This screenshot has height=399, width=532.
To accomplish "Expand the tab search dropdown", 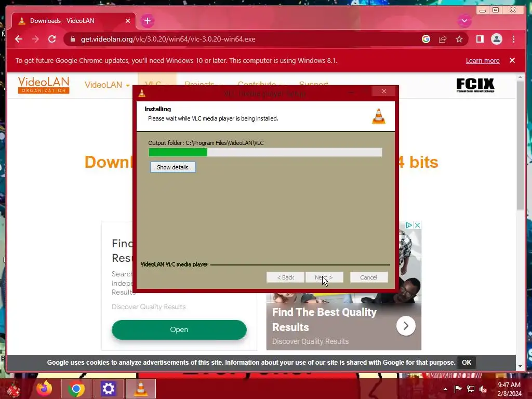I will (x=464, y=21).
